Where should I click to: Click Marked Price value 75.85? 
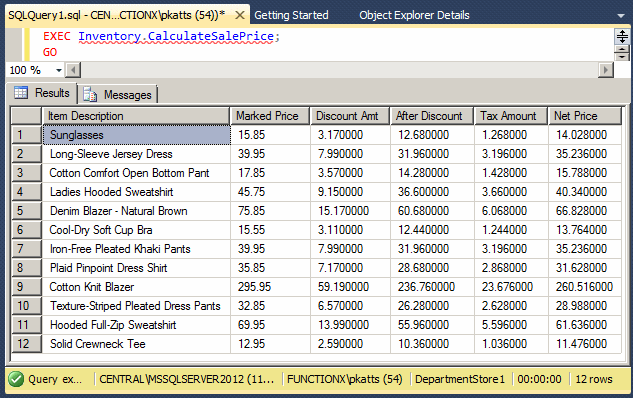pyautogui.click(x=270, y=211)
